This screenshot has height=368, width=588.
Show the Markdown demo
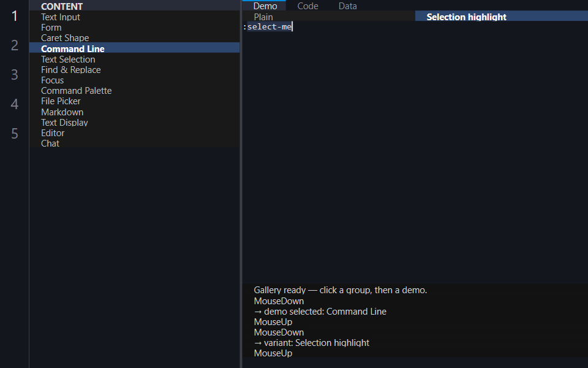[x=134, y=112]
